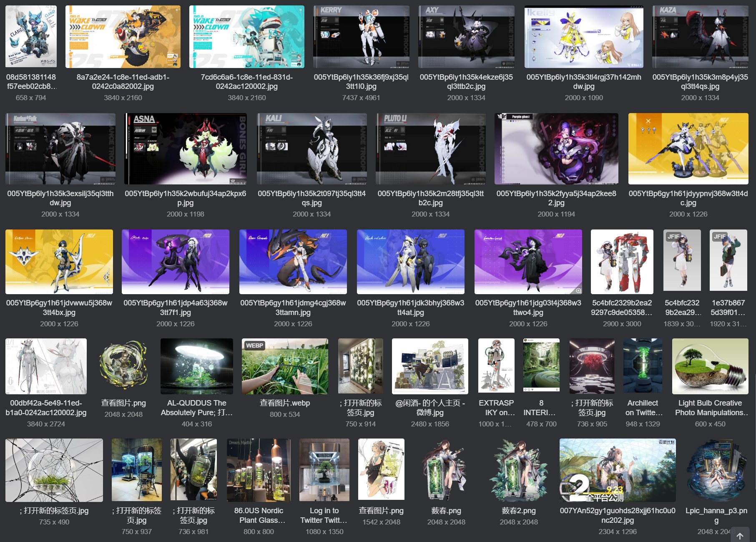
Task: View the Archillect on Twitter green tube thumbnail
Action: click(x=643, y=366)
